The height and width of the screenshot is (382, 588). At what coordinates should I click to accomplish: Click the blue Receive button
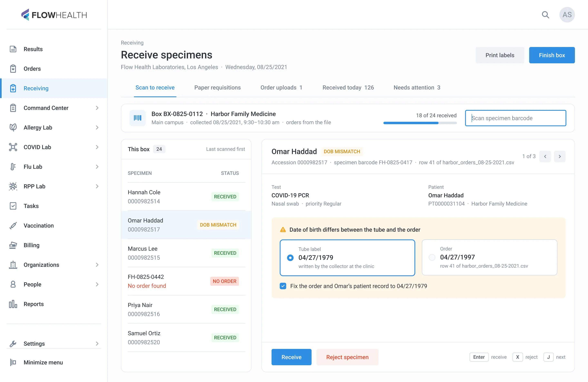291,357
